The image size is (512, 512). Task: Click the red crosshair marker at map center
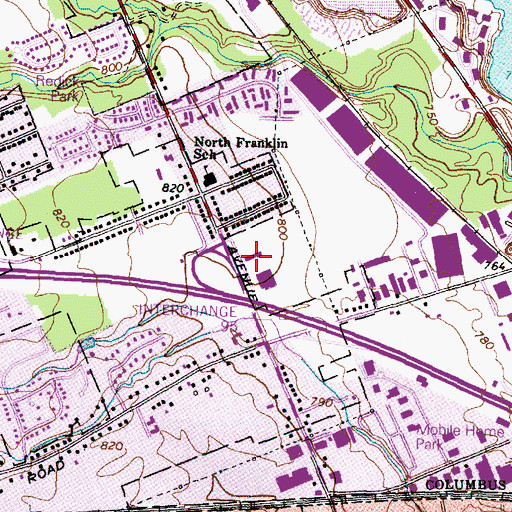[x=256, y=256]
